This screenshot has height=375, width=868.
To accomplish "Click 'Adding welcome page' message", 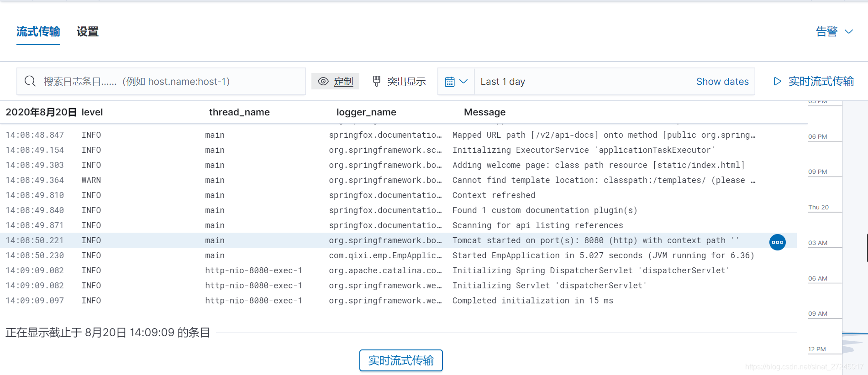I will click(x=599, y=165).
